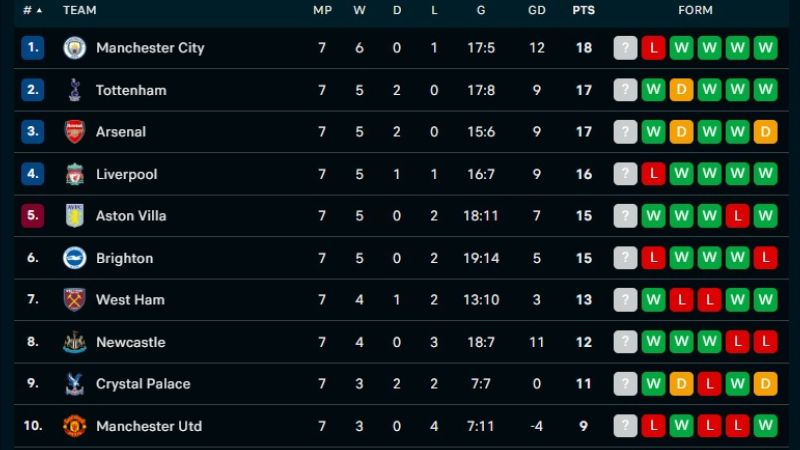
Task: Click Manchester City's upcoming match question-mark badge
Action: [626, 48]
